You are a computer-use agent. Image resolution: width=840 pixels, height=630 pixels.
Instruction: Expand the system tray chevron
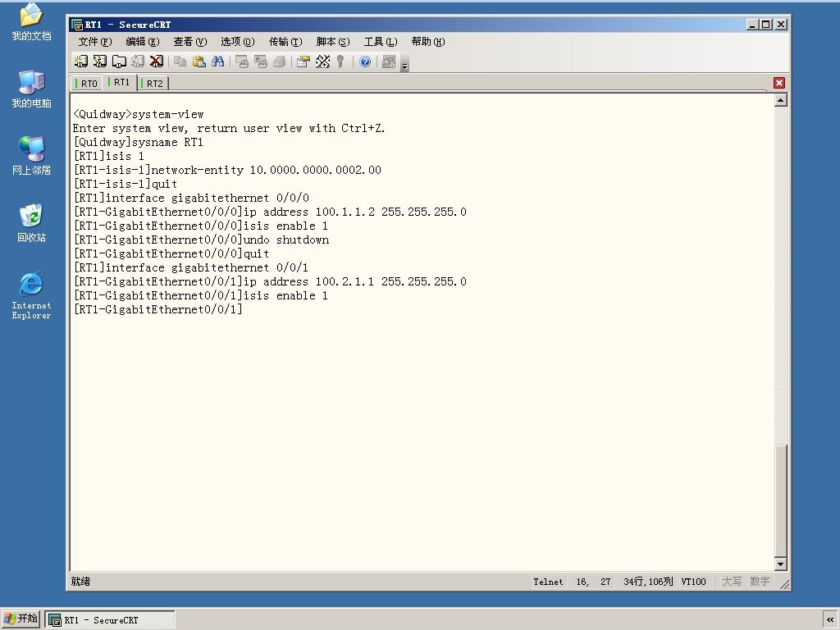click(x=830, y=620)
